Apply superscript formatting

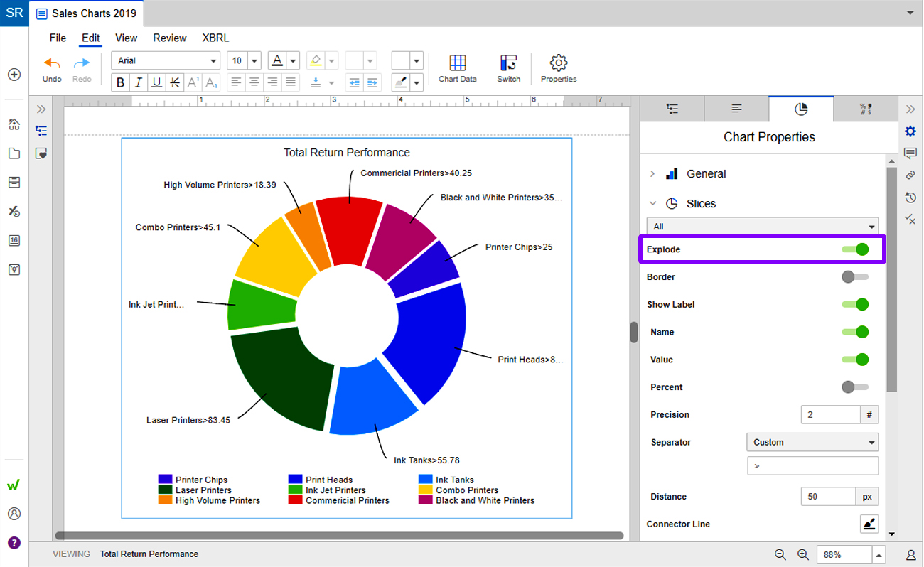pos(193,82)
